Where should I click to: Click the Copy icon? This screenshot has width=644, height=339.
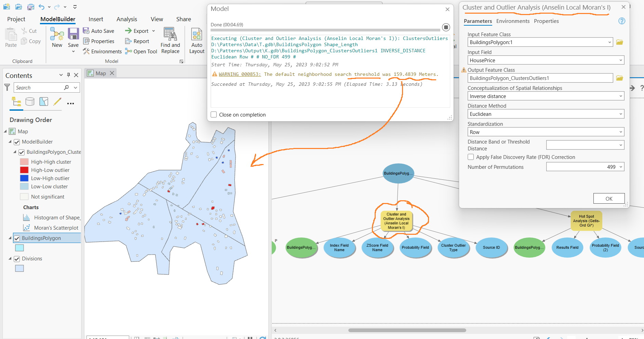(24, 41)
